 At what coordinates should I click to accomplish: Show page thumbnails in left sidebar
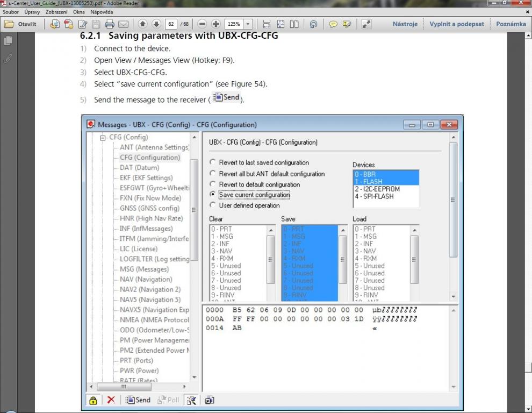pyautogui.click(x=8, y=41)
